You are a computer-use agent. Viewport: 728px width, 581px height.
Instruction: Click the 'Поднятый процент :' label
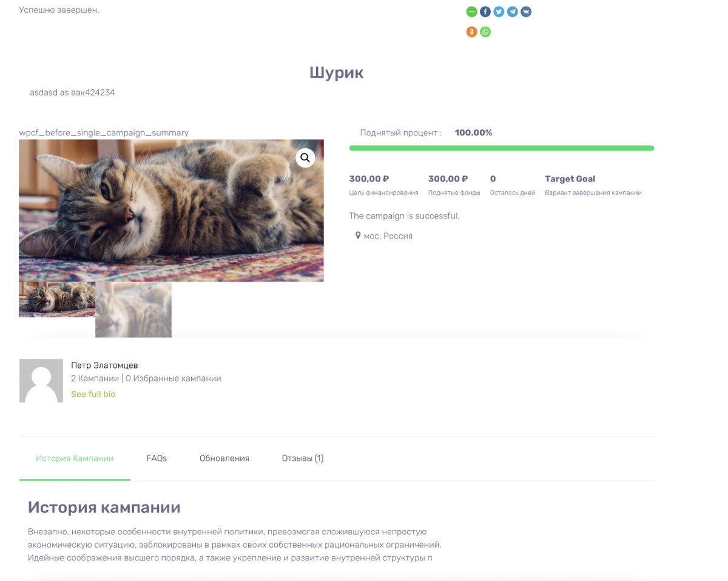click(401, 132)
